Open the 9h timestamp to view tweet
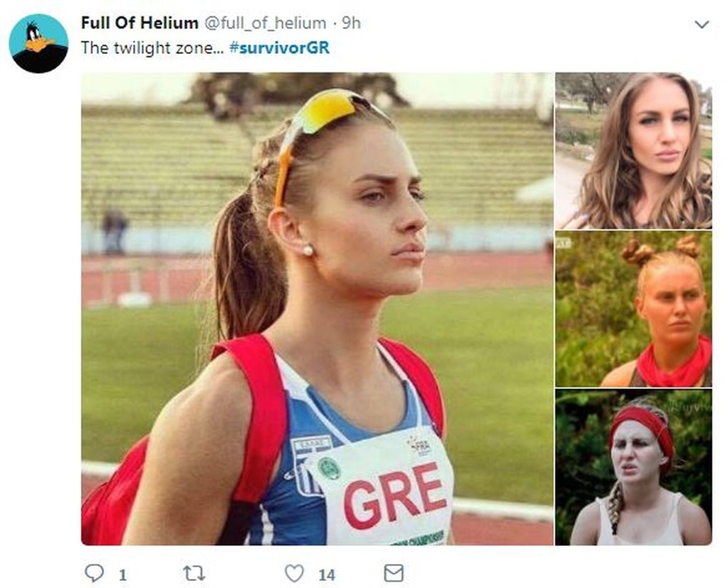Screen dimensions: 726x588 click(352, 23)
